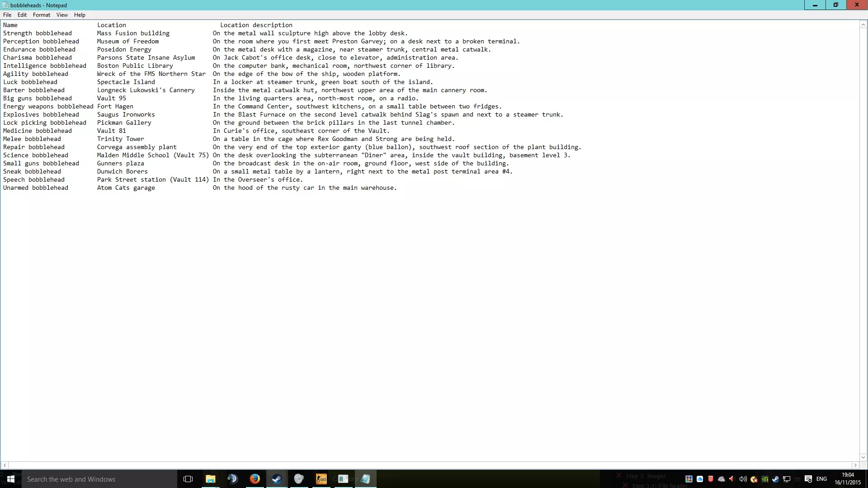The image size is (868, 488).
Task: Open the Format menu
Action: point(42,15)
